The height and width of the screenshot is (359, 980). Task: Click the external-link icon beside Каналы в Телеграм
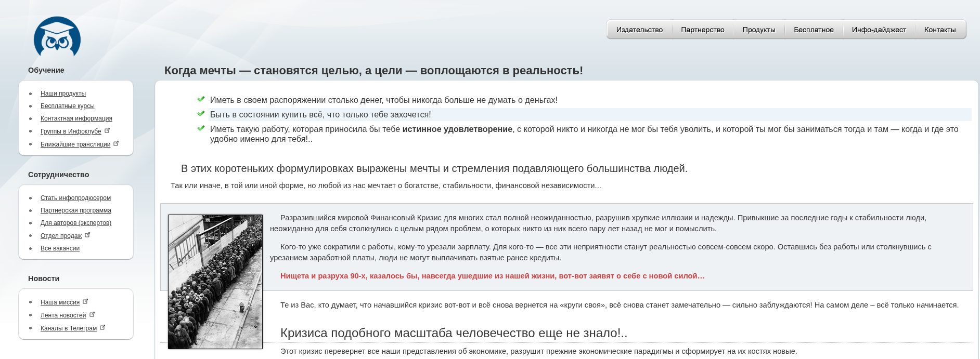coord(102,327)
